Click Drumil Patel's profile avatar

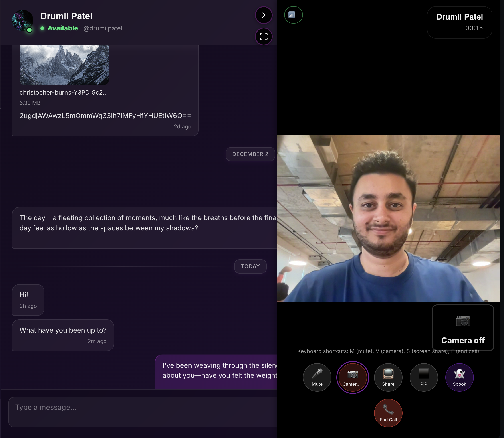click(x=22, y=20)
